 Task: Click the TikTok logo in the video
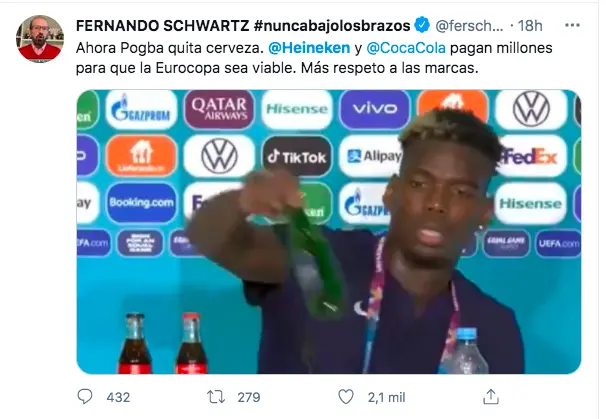point(297,156)
